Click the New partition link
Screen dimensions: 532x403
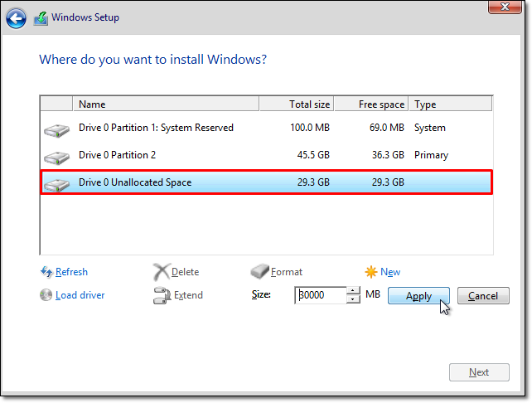click(390, 272)
